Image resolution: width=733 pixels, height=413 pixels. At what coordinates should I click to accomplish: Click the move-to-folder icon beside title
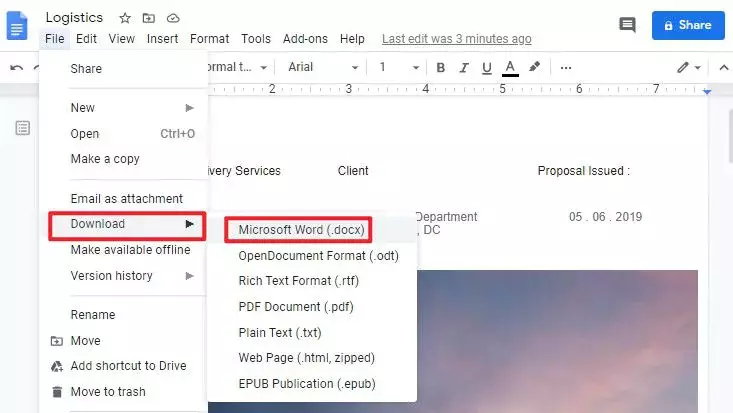[149, 18]
